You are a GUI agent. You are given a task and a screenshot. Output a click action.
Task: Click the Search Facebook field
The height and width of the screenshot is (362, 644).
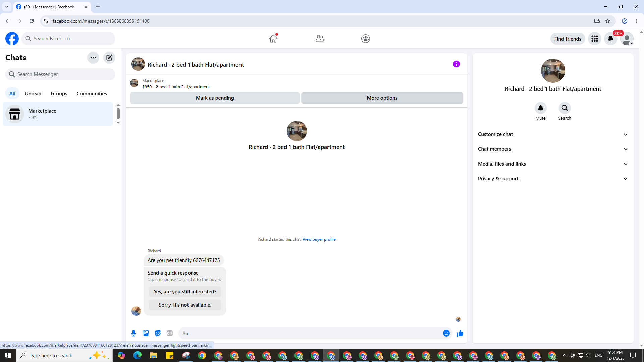pos(68,39)
